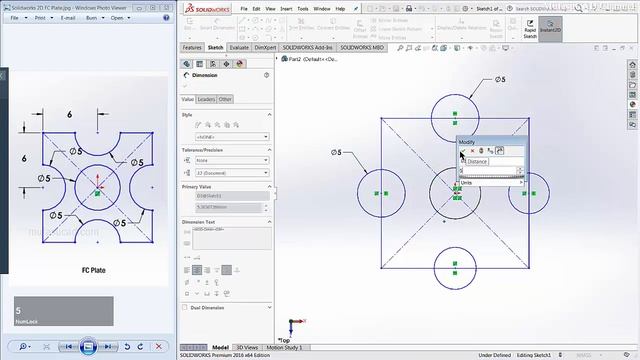
Task: Open SolidWorks Edit menu
Action: (x=256, y=9)
